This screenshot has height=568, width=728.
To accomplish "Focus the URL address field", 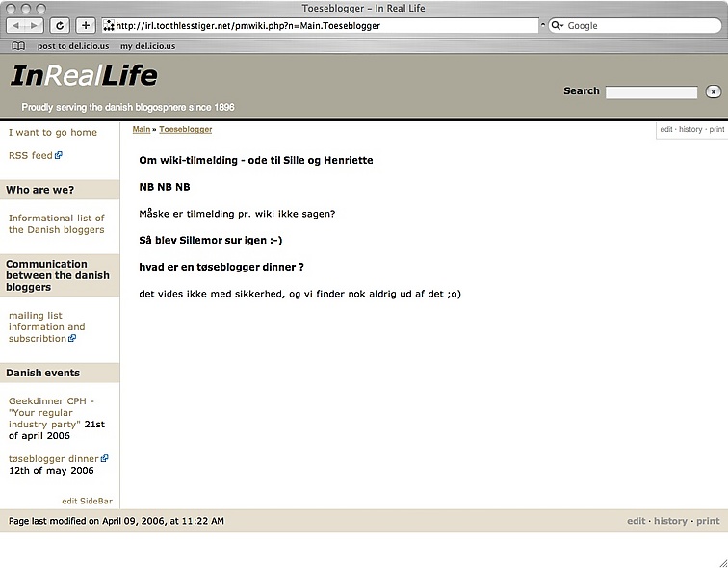I will [x=321, y=26].
